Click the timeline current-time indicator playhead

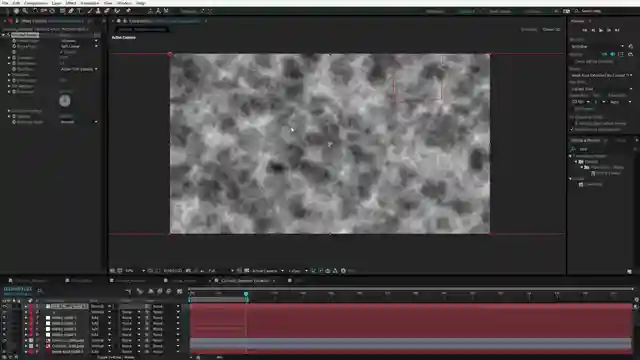coord(246,294)
